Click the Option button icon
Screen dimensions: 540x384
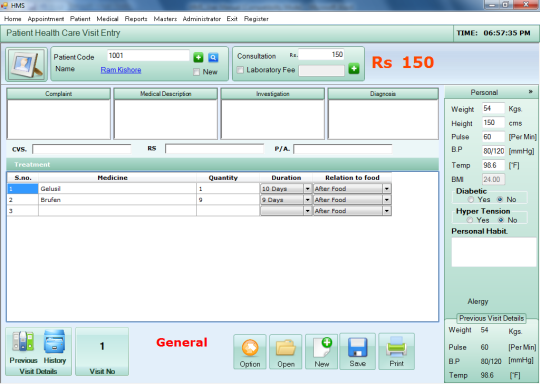[x=250, y=352]
